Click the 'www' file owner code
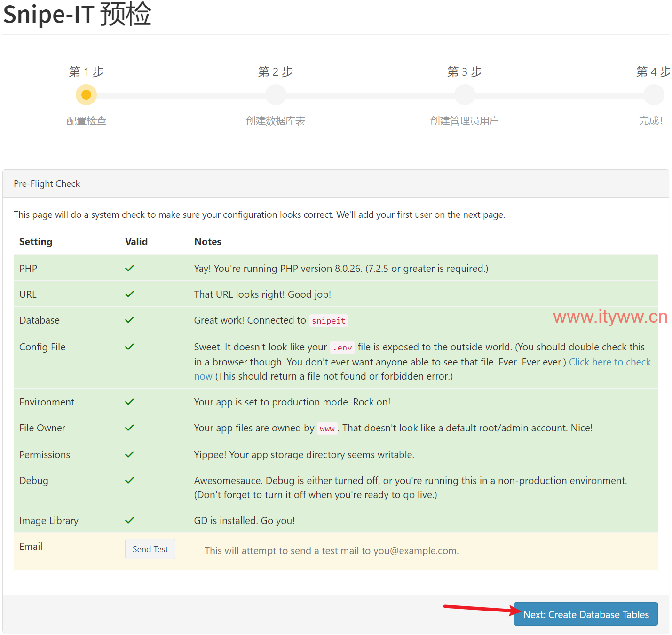This screenshot has width=672, height=635. click(x=327, y=429)
